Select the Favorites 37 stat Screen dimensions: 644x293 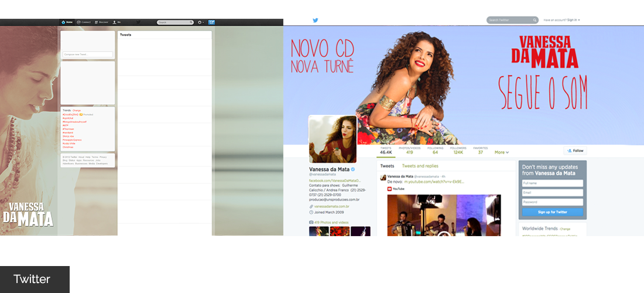(x=481, y=151)
